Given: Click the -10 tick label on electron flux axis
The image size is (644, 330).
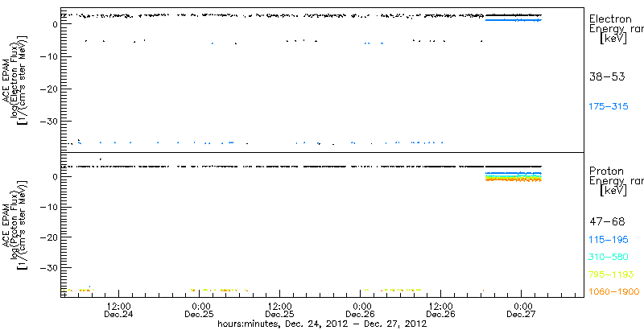Looking at the screenshot, I should coord(48,56).
